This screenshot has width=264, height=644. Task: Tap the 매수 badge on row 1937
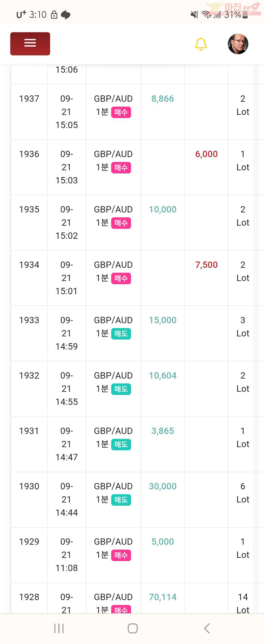coord(121,112)
